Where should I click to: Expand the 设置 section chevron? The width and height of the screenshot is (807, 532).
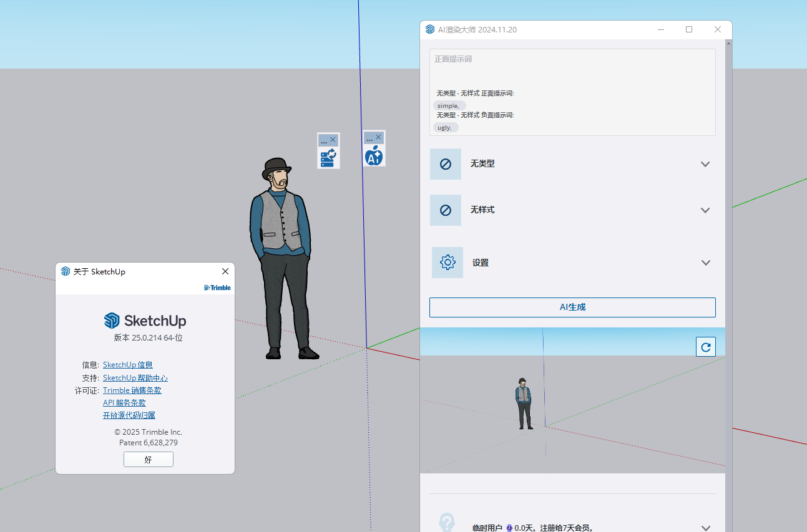pos(705,263)
